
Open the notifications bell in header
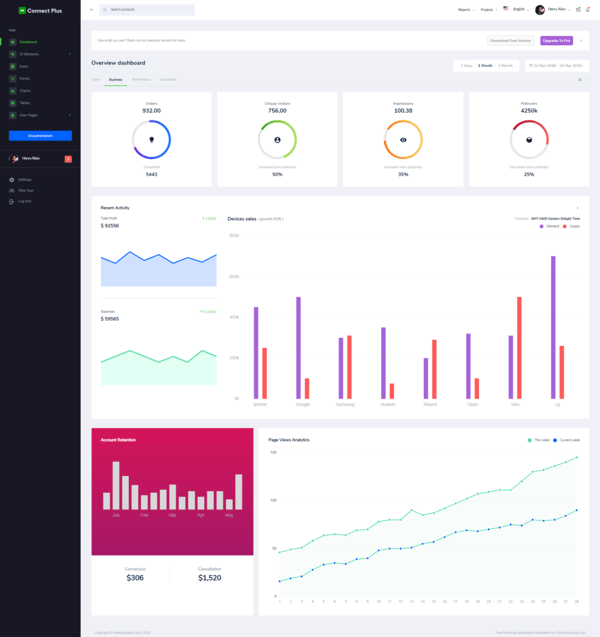[587, 9]
